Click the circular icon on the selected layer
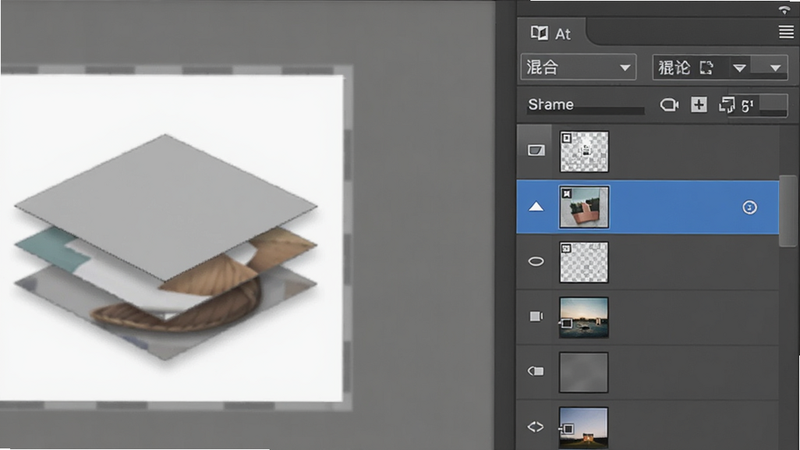Viewport: 800px width, 450px height. pyautogui.click(x=749, y=207)
